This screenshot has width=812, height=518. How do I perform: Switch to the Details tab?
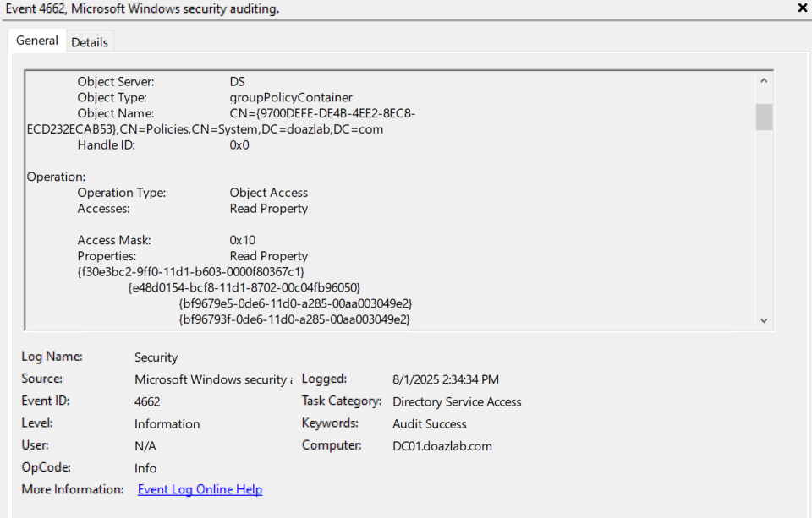click(90, 42)
